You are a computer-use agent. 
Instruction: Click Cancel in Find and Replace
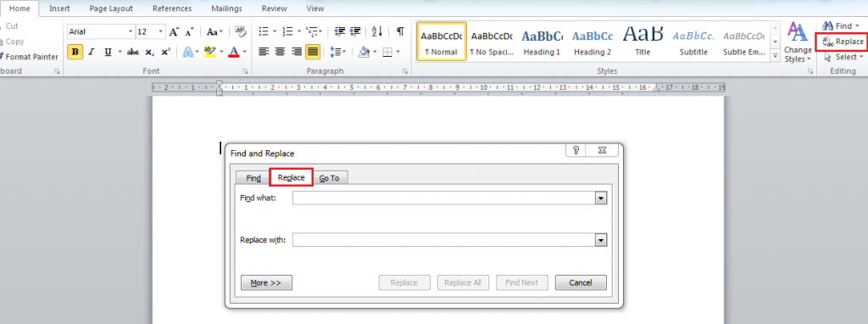581,282
